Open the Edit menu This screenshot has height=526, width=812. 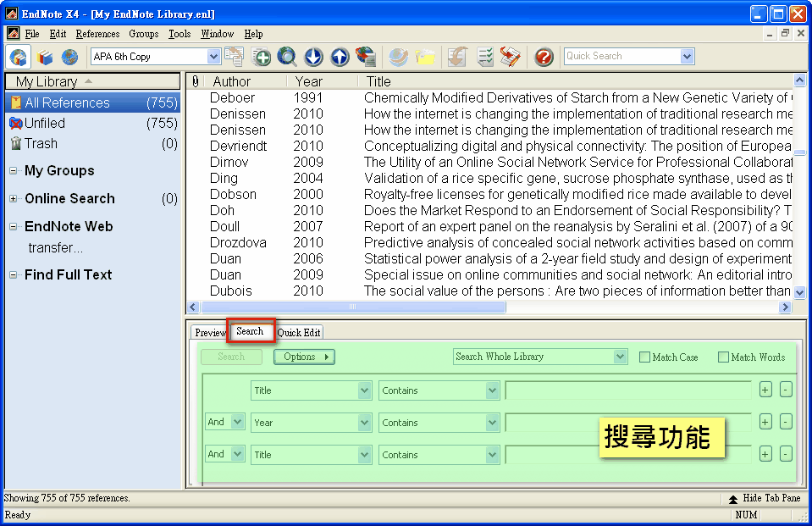click(58, 34)
